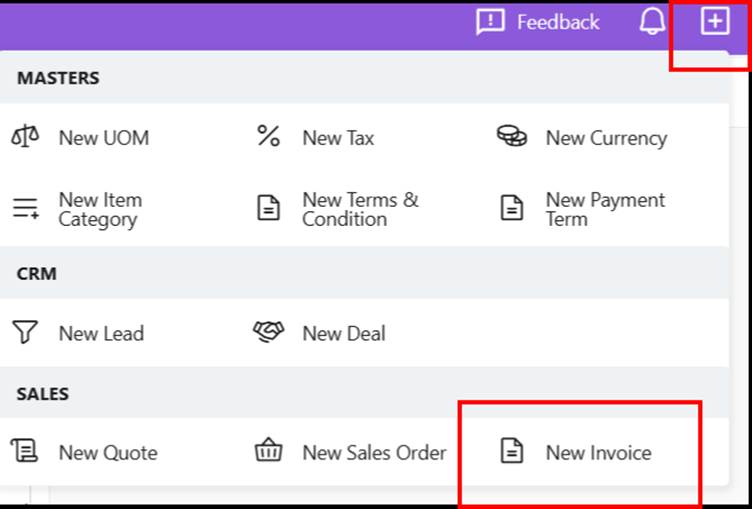Click the list-plus icon for Item Category
Viewport: 752px width, 509px height.
tap(25, 209)
